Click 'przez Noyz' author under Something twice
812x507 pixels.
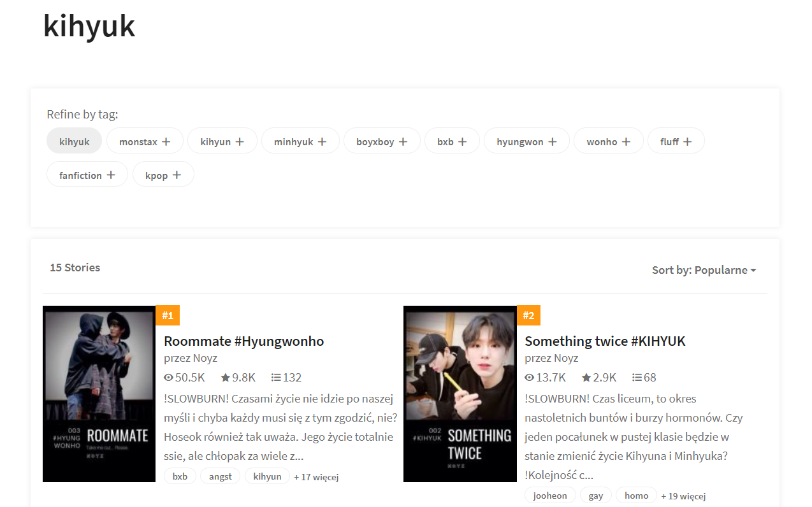pyautogui.click(x=551, y=358)
